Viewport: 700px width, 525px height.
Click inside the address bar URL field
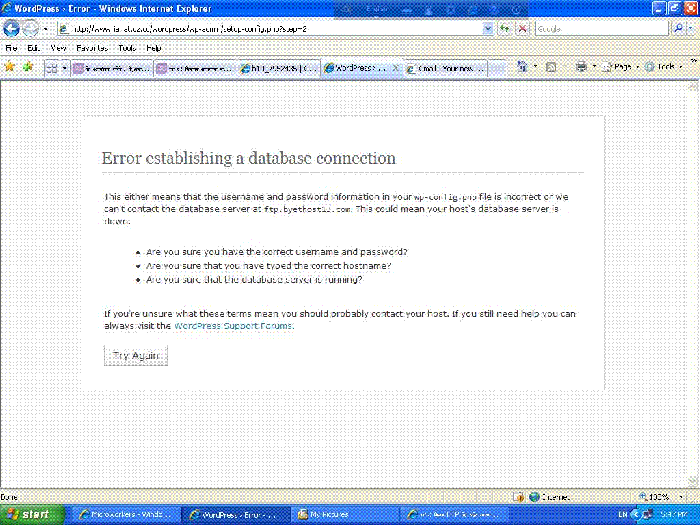(x=270, y=29)
